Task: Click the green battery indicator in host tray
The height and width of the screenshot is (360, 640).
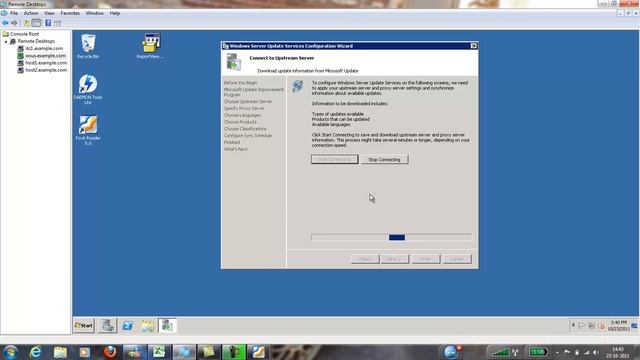Action: [x=538, y=352]
